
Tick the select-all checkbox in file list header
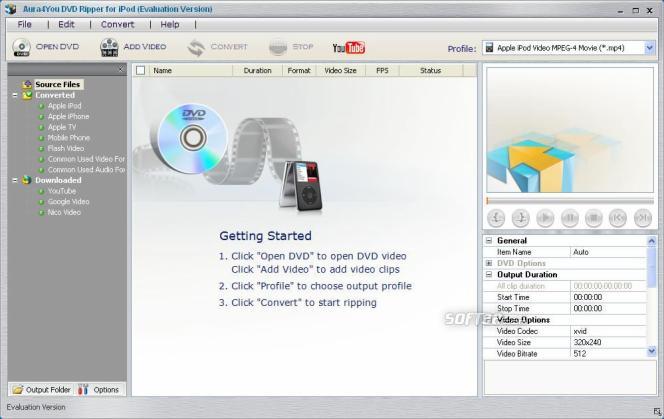[x=140, y=71]
